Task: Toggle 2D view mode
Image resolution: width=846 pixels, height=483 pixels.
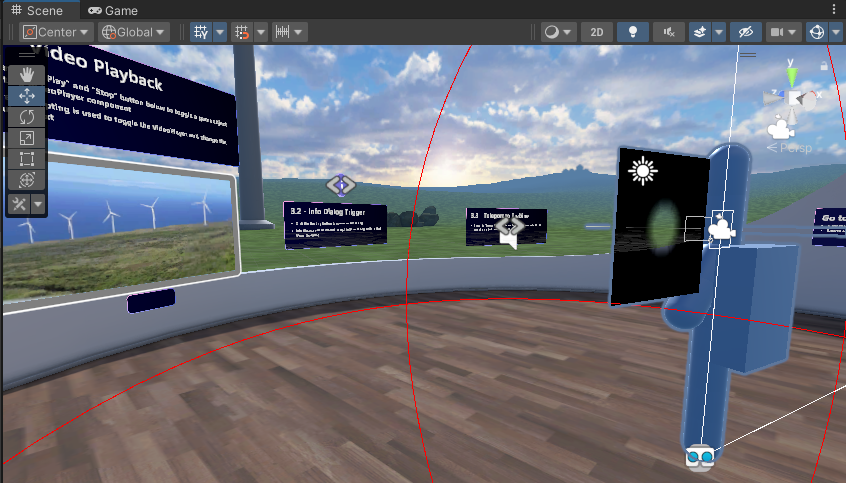Action: point(597,32)
